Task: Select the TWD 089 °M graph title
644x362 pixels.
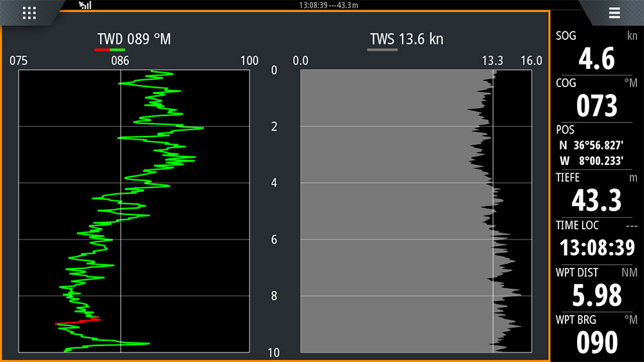Action: pyautogui.click(x=134, y=39)
